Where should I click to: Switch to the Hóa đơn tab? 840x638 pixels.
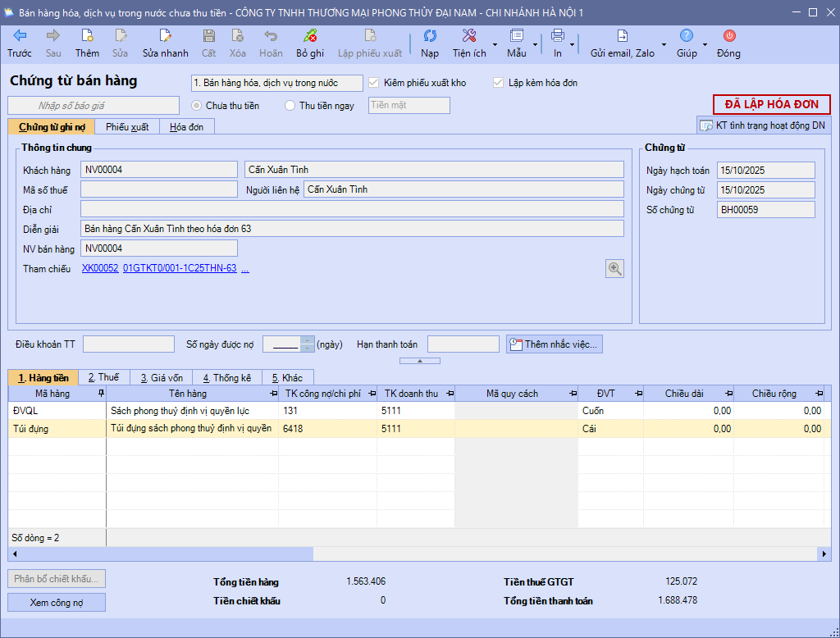coord(186,127)
